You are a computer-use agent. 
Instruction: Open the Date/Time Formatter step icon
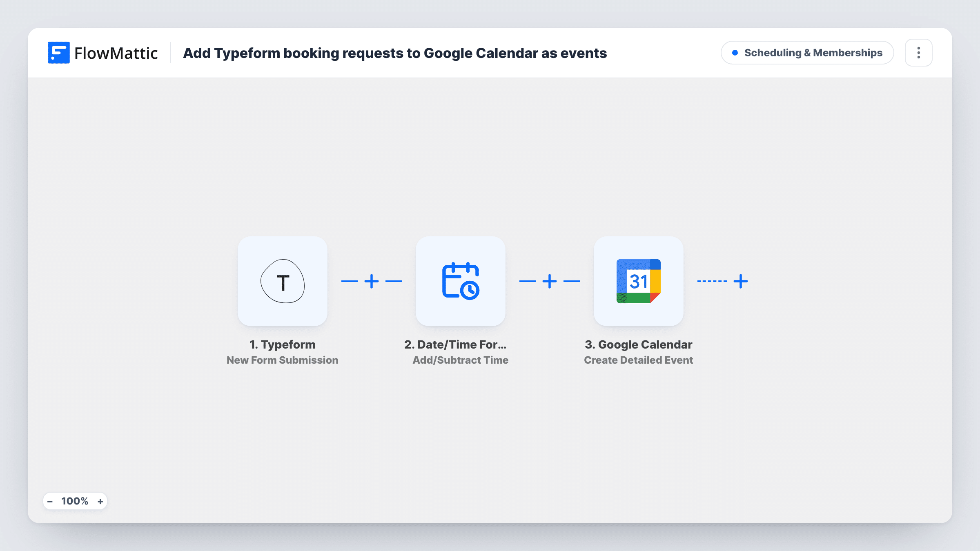pyautogui.click(x=461, y=281)
